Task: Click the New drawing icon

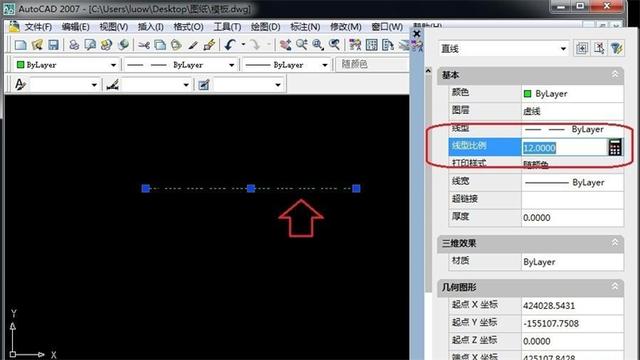Action: (20, 44)
